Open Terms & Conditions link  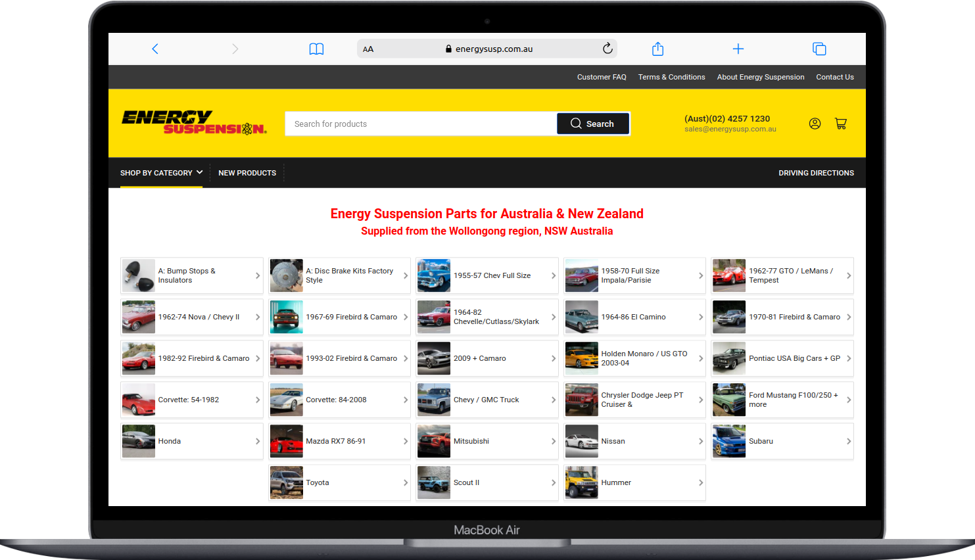tap(671, 77)
